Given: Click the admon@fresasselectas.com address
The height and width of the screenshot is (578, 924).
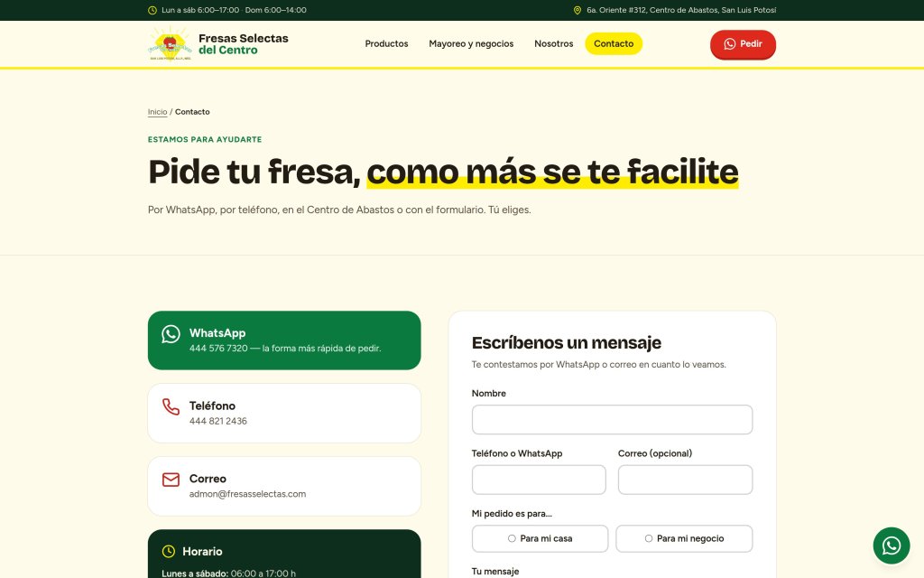Looking at the screenshot, I should point(247,494).
